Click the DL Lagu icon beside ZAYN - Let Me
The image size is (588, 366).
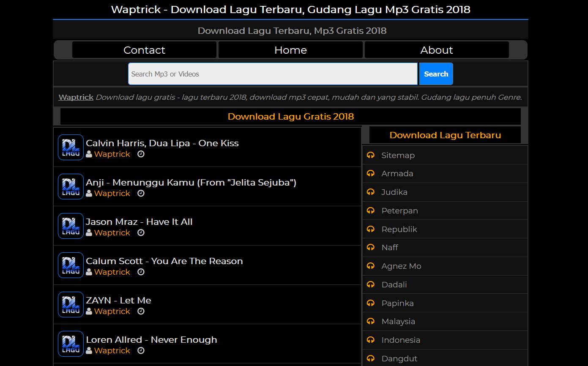71,305
